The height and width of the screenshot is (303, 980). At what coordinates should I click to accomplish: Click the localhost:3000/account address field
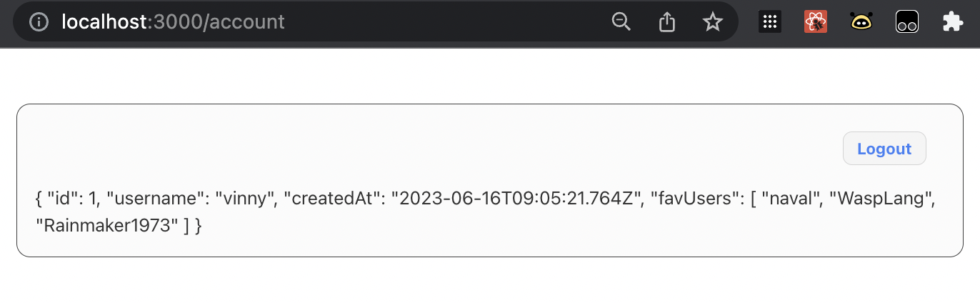(x=174, y=22)
